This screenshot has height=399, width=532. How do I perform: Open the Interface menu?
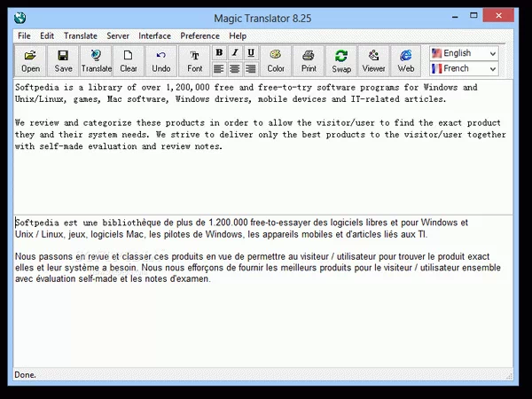(154, 36)
